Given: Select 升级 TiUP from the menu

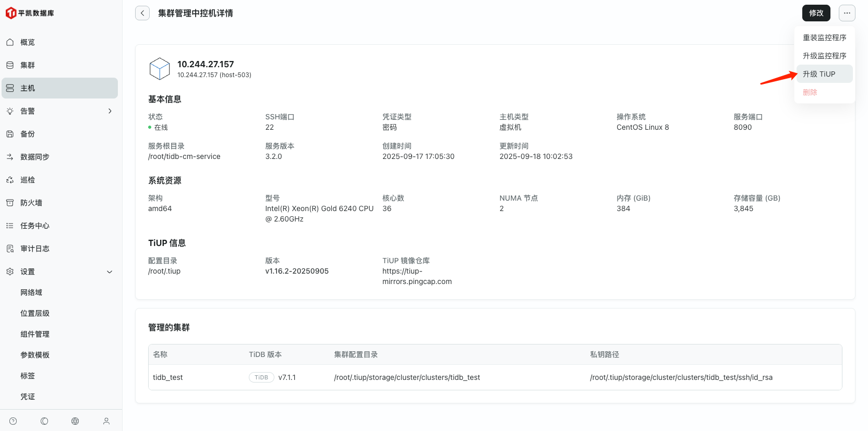Looking at the screenshot, I should point(819,74).
